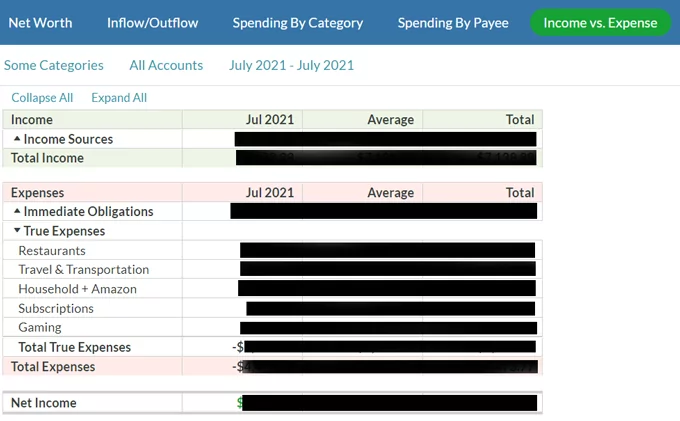Screen dimensions: 680x421
Task: Open Spending By Category report
Action: pos(298,23)
